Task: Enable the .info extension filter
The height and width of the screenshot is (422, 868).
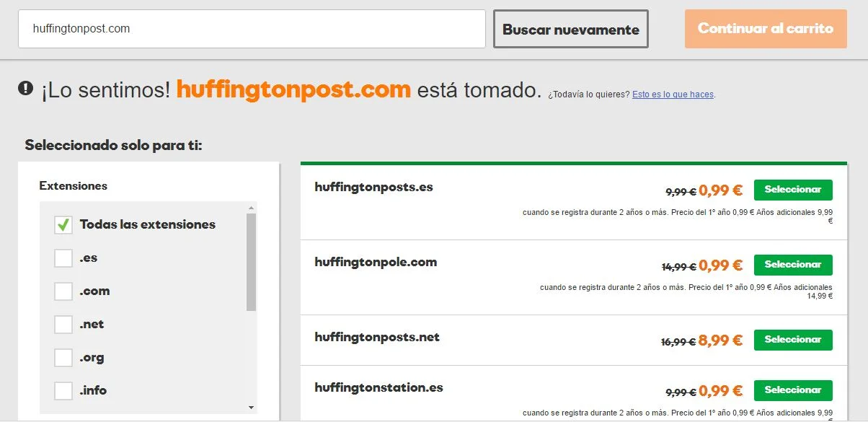Action: (63, 391)
